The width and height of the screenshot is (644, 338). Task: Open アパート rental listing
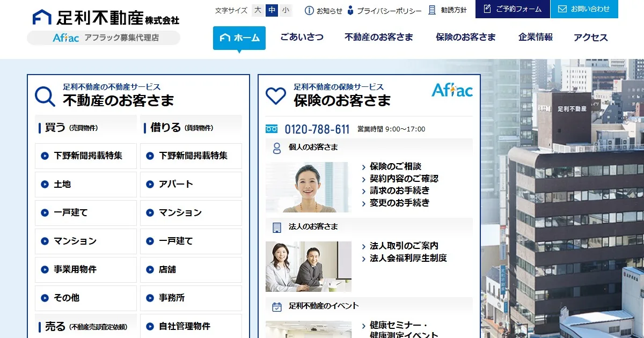[191, 185]
